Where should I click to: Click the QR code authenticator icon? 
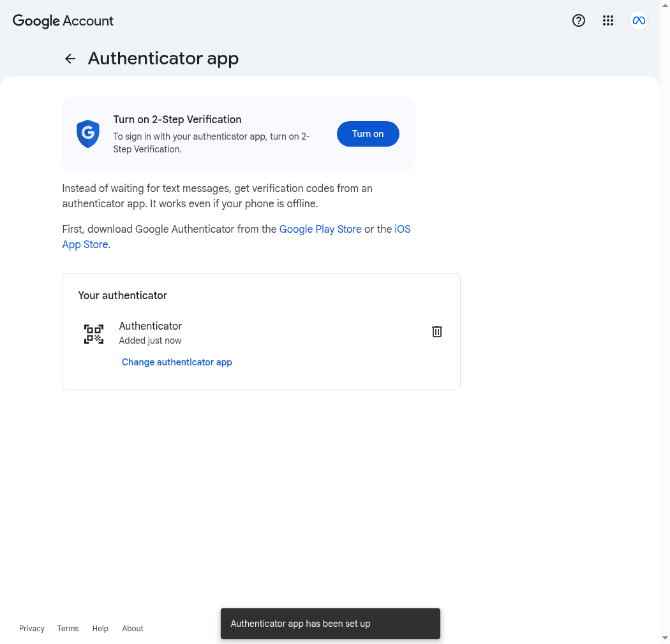[94, 334]
